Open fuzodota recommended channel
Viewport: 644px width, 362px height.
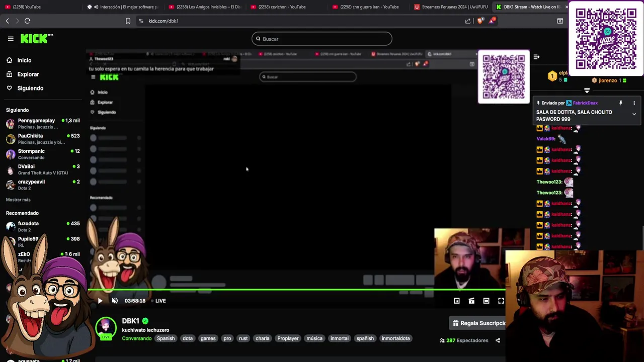point(43,226)
